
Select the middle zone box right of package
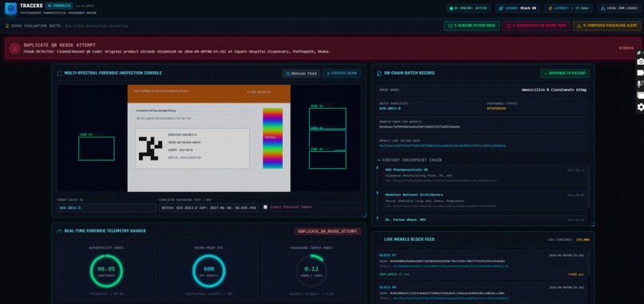click(328, 140)
